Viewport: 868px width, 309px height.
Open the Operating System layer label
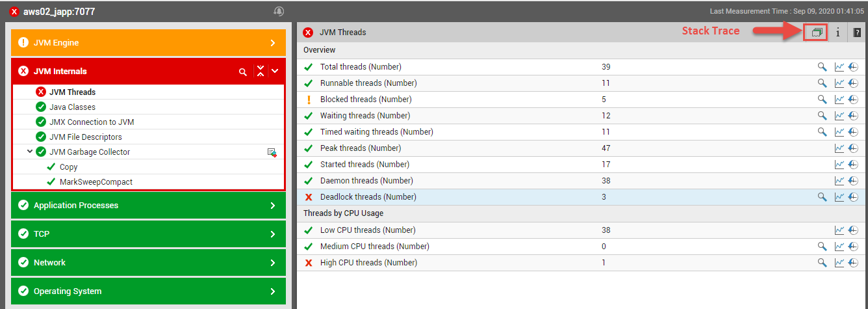tap(68, 291)
